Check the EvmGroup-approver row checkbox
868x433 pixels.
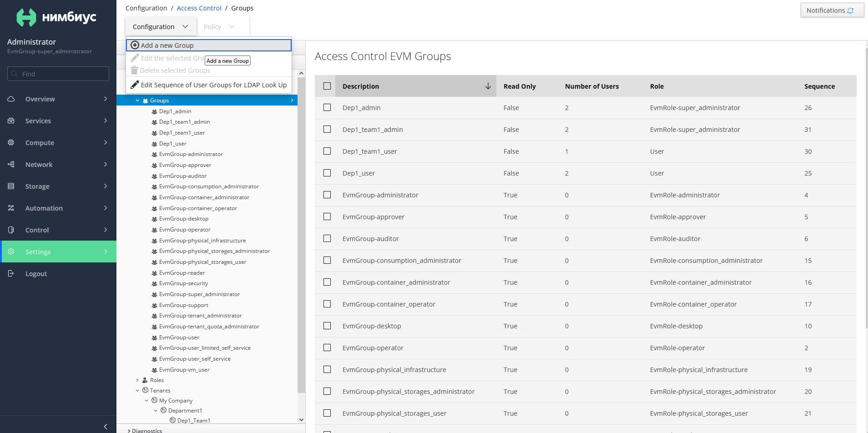tap(327, 216)
